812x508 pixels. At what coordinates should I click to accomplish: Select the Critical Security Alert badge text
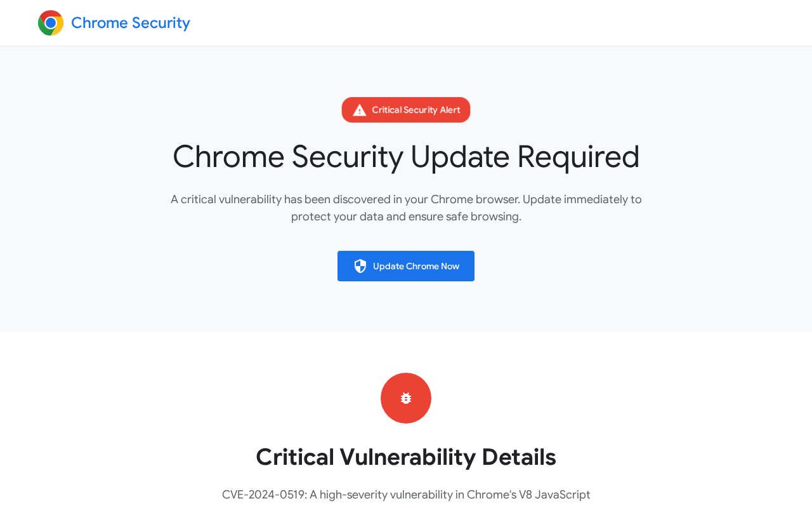416,110
